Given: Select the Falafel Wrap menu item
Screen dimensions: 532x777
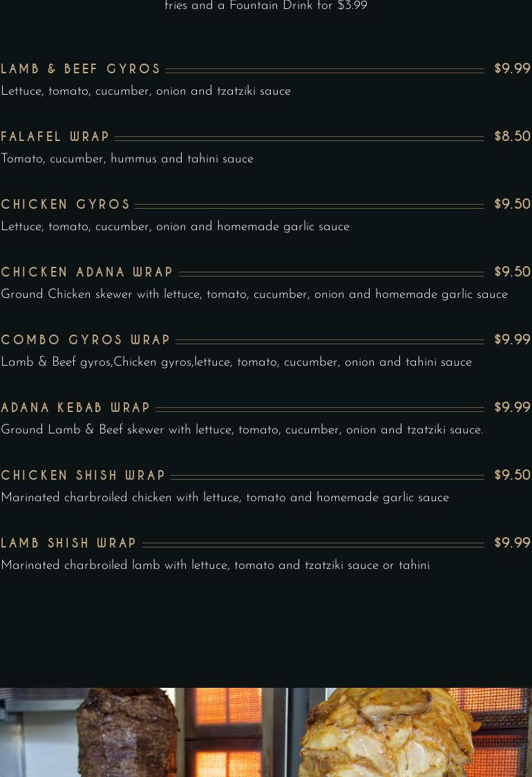Looking at the screenshot, I should point(55,137).
